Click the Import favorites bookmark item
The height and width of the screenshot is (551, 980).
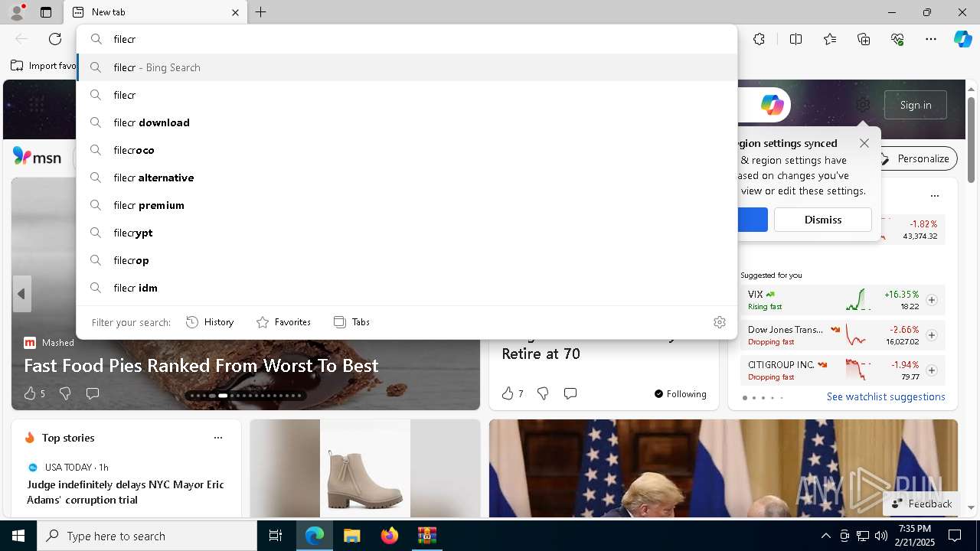coord(44,66)
